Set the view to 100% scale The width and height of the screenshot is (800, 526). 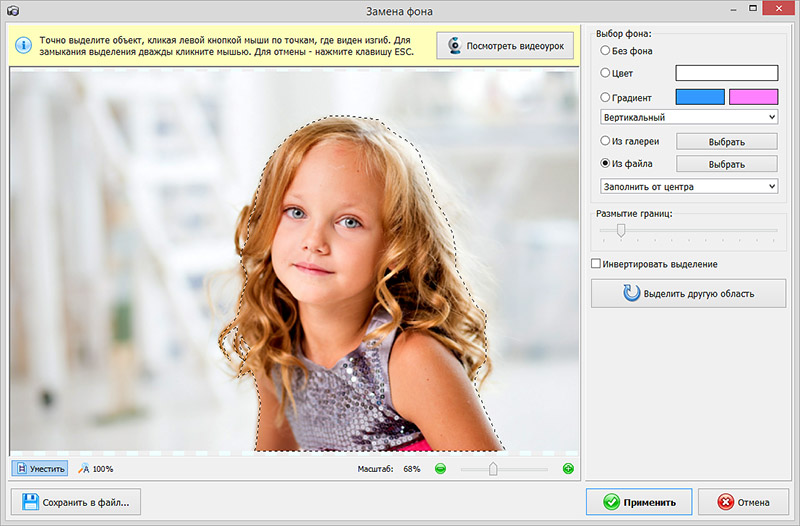(x=96, y=468)
